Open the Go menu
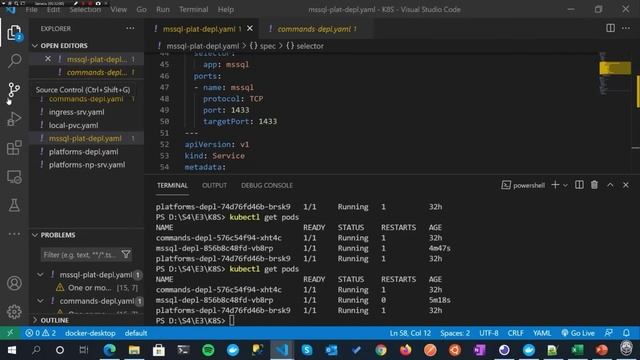 tap(141, 9)
